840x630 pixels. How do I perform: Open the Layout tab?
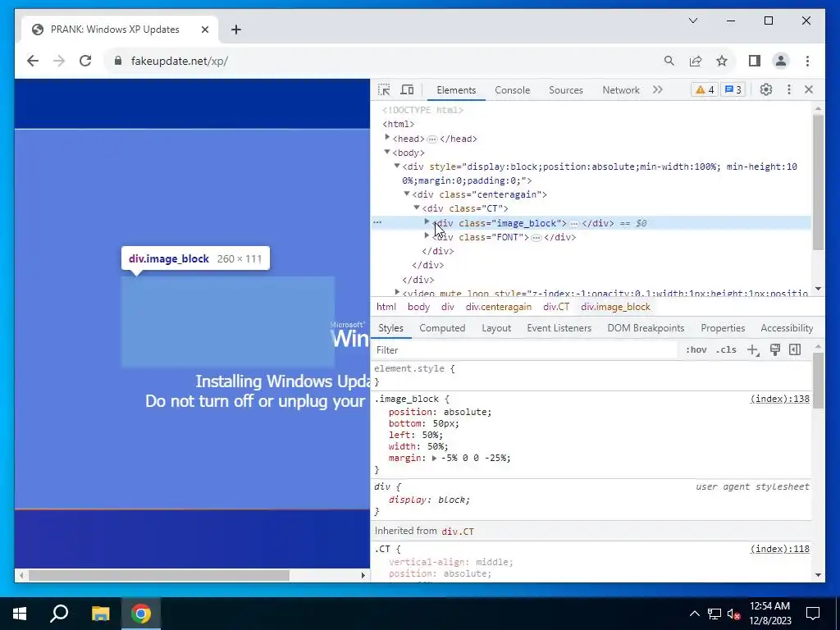point(496,328)
